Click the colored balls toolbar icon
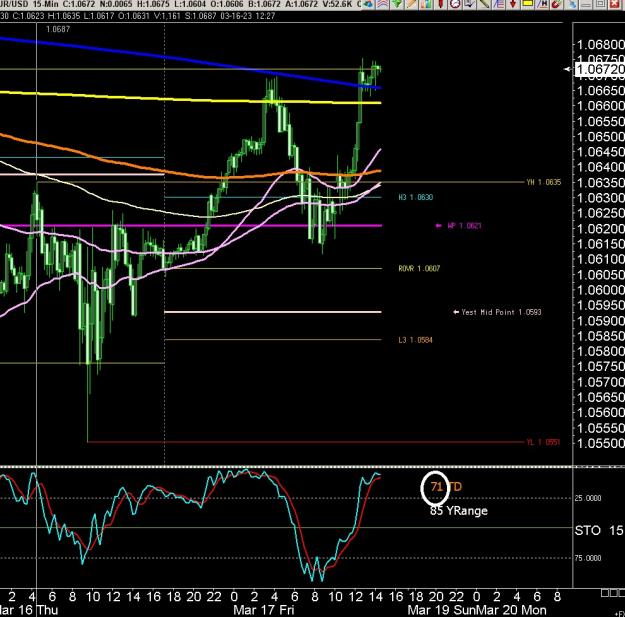The width and height of the screenshot is (625, 617). click(x=368, y=4)
